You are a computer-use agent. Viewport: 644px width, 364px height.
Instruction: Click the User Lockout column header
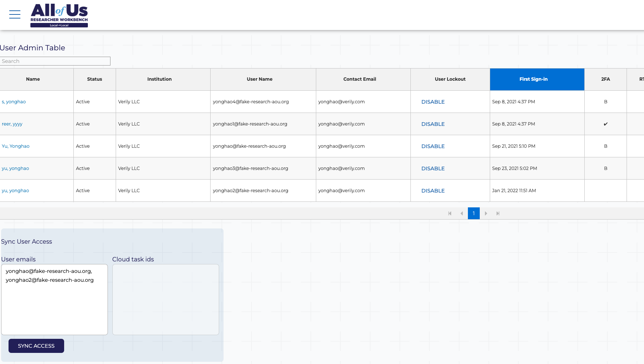[x=450, y=79]
